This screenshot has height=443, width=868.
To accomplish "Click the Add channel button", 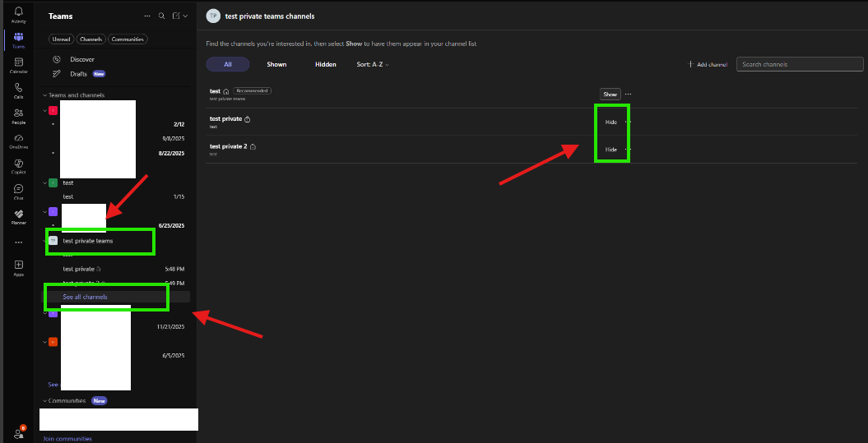I will pyautogui.click(x=707, y=65).
